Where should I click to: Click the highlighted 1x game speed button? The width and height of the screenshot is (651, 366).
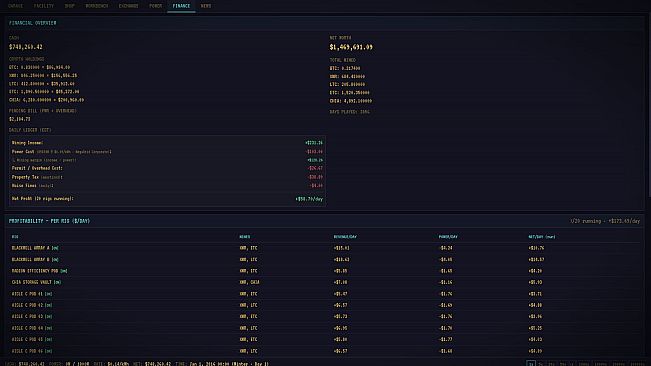point(531,364)
